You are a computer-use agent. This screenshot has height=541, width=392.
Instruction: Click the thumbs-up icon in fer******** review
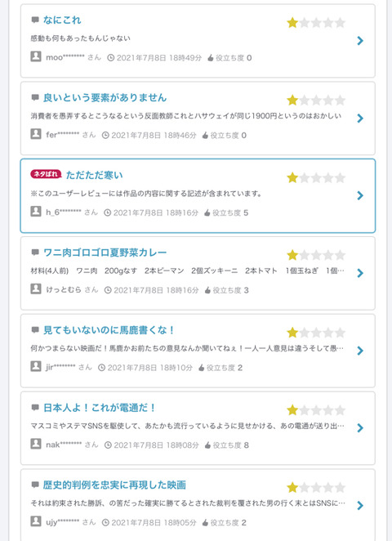point(205,136)
